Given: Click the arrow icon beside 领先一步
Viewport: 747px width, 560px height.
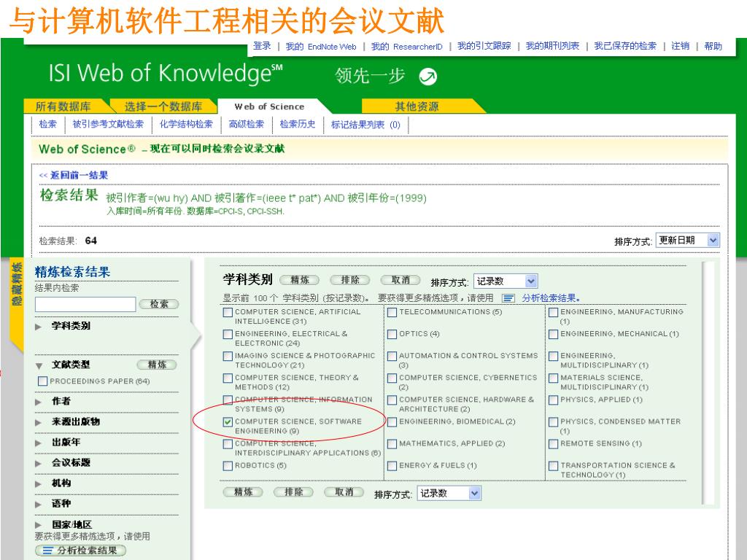Looking at the screenshot, I should pos(427,76).
